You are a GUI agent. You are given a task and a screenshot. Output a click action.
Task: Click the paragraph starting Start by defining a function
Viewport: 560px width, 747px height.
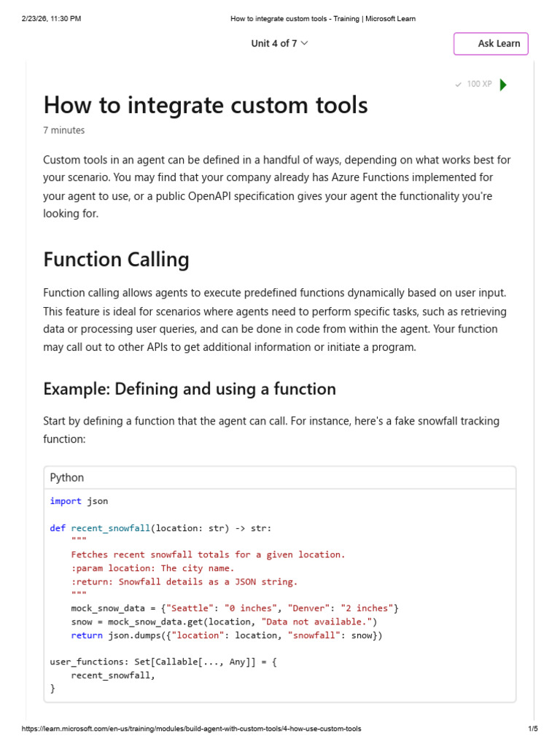click(271, 430)
